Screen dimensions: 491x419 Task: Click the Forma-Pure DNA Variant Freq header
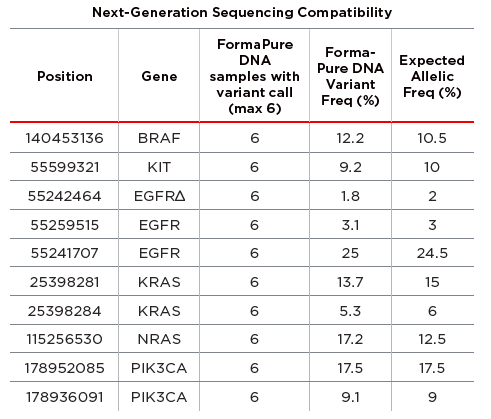coord(350,76)
